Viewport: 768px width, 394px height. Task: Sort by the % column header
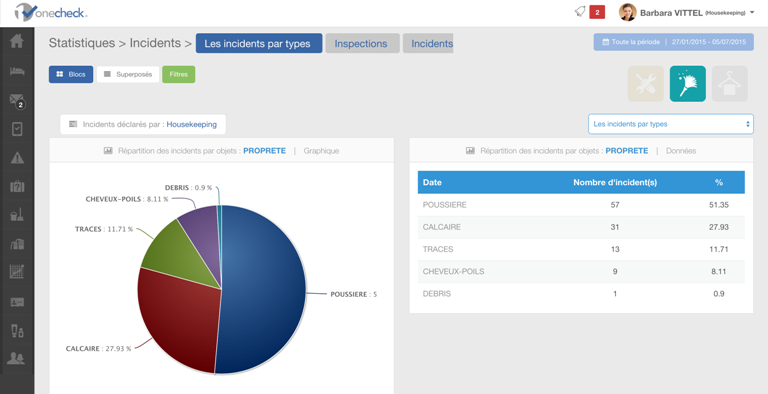[719, 182]
